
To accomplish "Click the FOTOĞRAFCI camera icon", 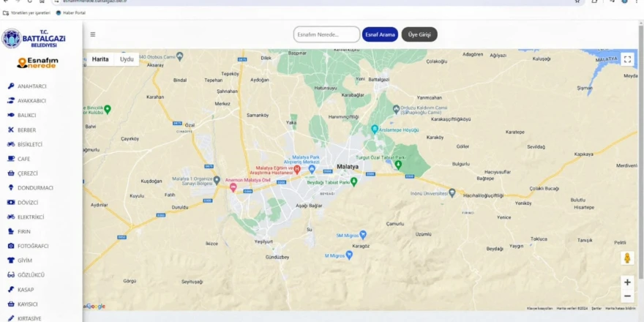I will pyautogui.click(x=11, y=246).
